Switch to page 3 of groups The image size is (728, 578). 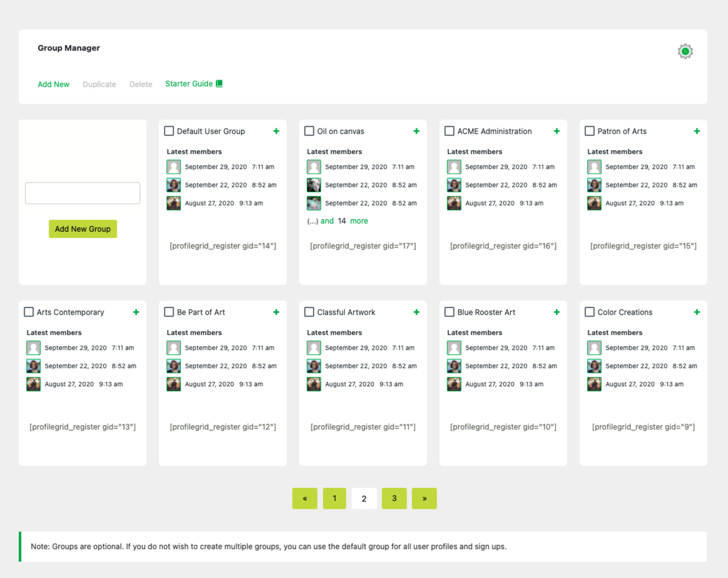click(394, 498)
